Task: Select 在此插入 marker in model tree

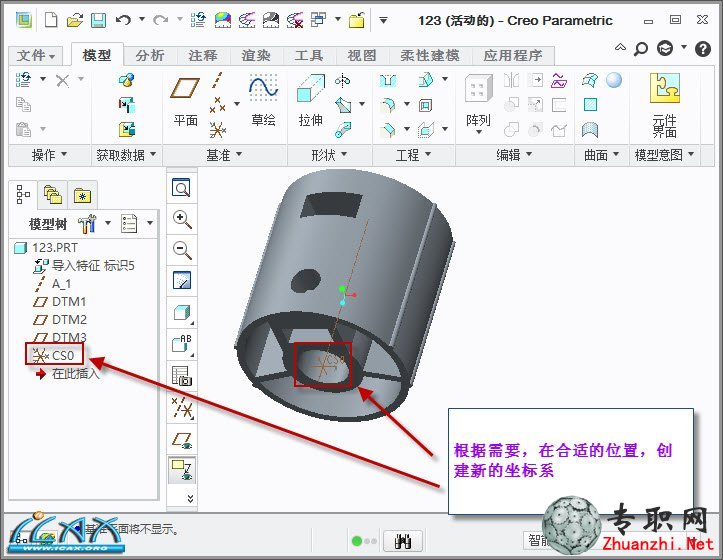Action: click(x=68, y=374)
